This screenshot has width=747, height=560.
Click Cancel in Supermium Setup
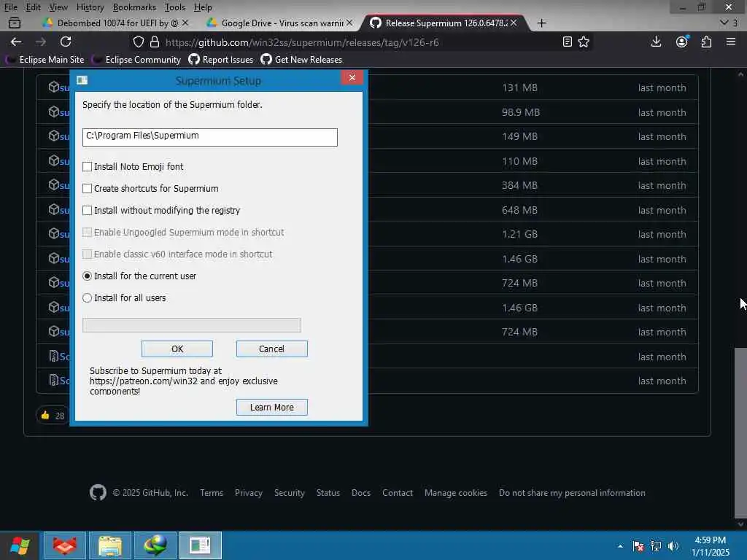click(271, 349)
